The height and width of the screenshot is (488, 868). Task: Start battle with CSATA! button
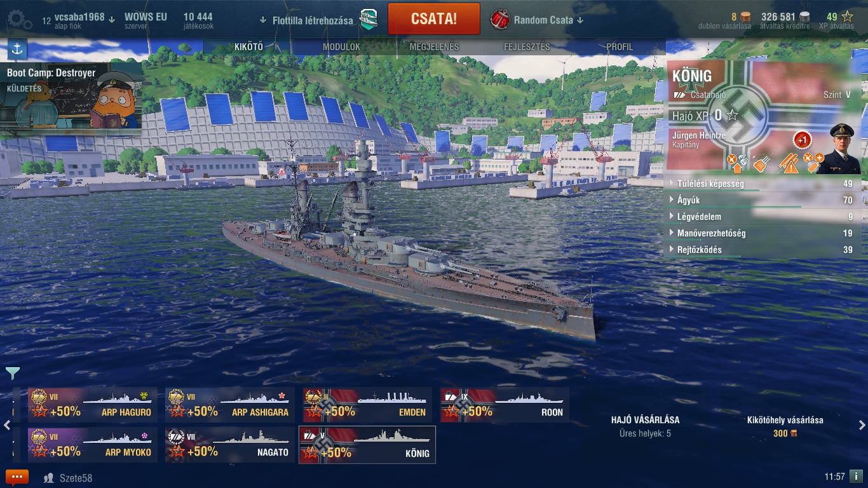[434, 18]
